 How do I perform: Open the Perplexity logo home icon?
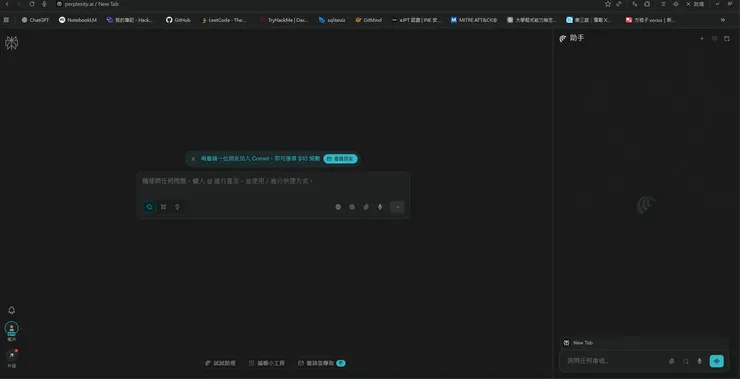[11, 43]
